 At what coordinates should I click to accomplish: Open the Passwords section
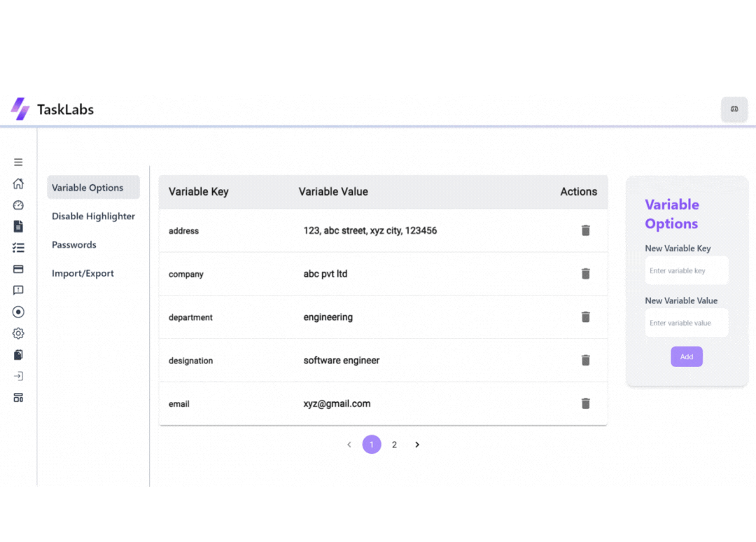pyautogui.click(x=74, y=245)
